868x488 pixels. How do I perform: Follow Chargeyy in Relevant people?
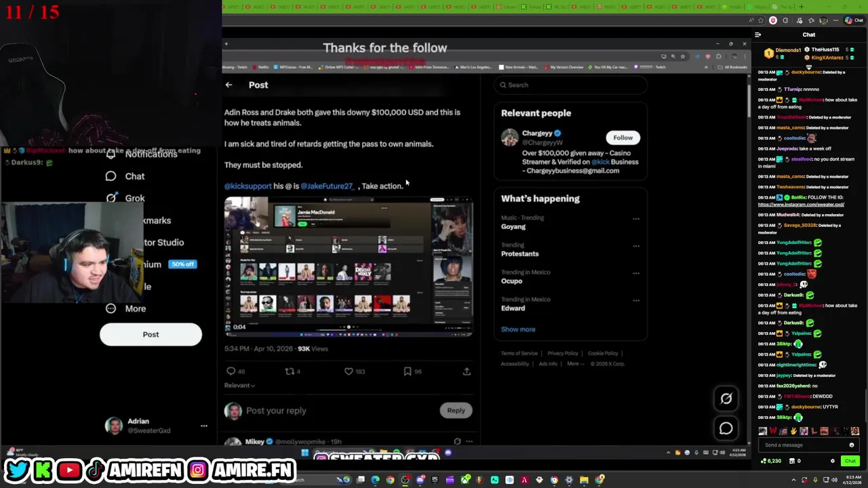click(x=623, y=138)
